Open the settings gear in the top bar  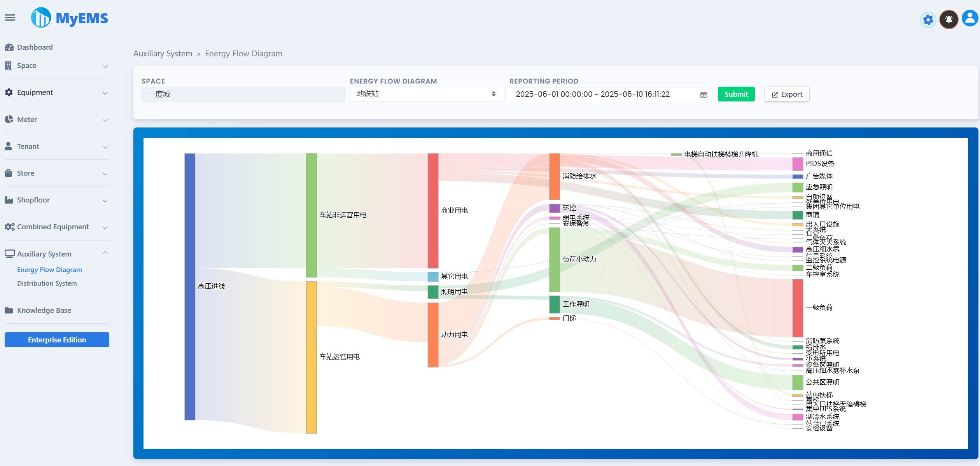[x=928, y=19]
